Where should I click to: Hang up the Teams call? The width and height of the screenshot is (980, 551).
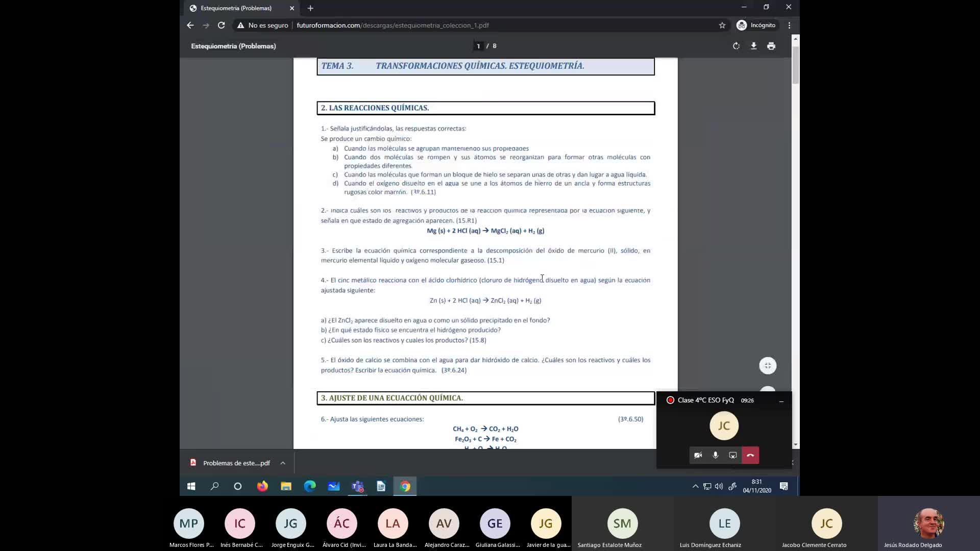tap(750, 455)
